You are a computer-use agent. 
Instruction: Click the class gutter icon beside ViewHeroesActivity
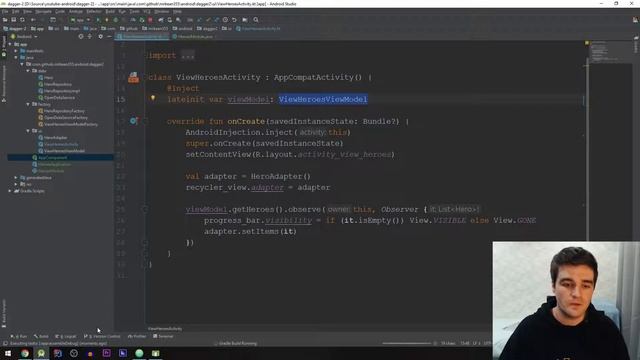coord(133,77)
